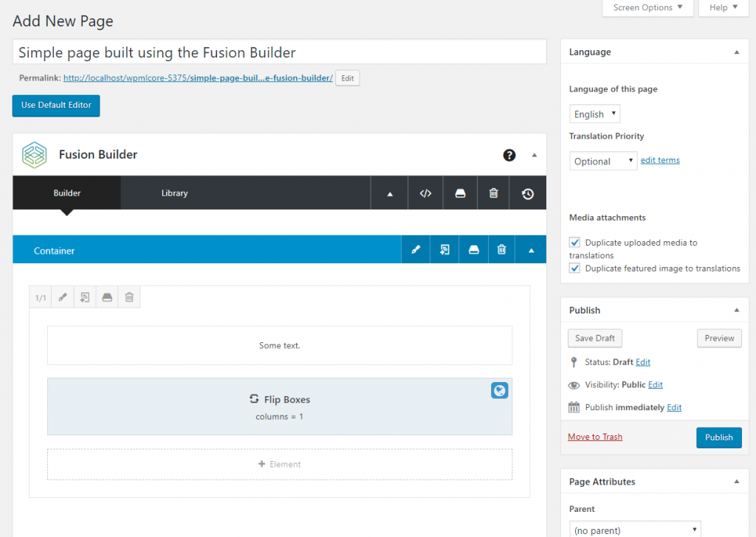
Task: Edit the Visibility Public setting
Action: pyautogui.click(x=656, y=385)
